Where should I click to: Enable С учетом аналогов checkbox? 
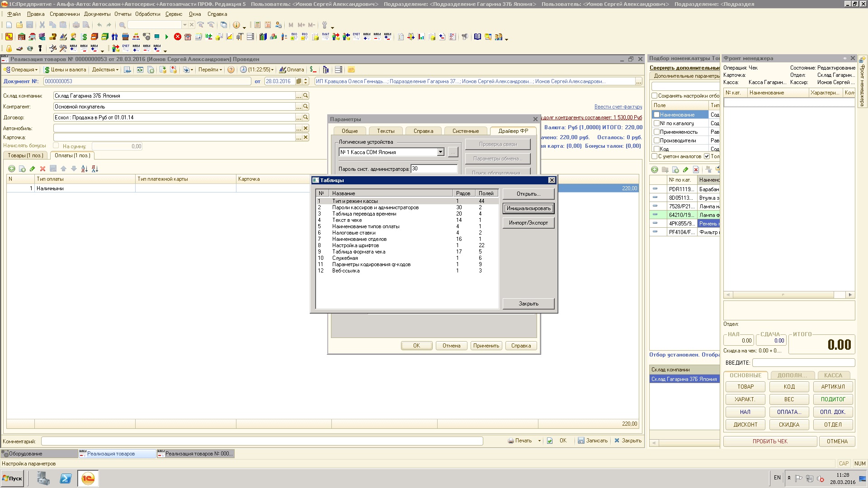click(x=654, y=156)
